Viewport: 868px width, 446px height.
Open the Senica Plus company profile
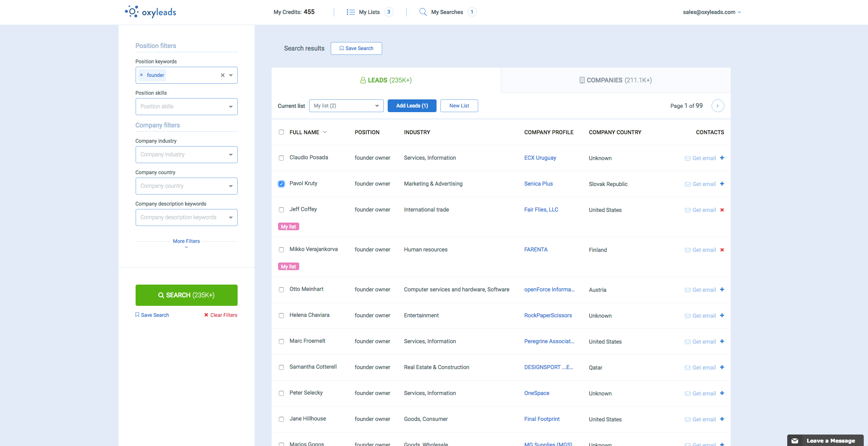click(x=538, y=184)
